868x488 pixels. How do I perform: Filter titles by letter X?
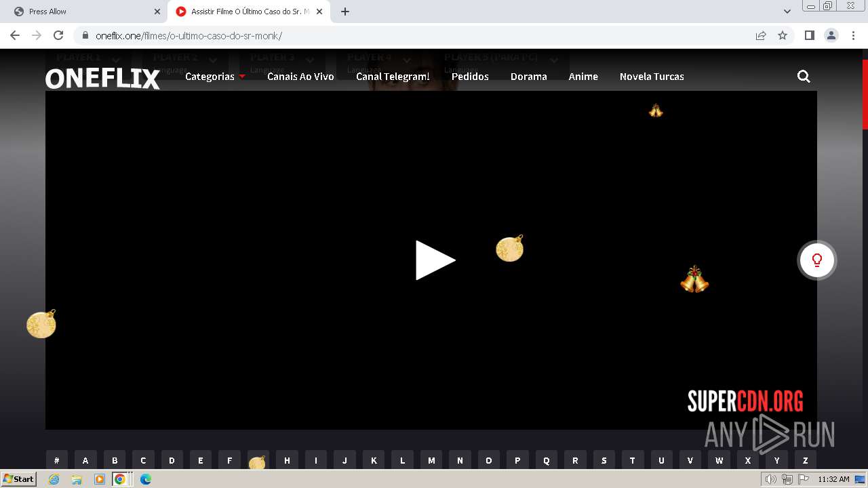pos(748,460)
